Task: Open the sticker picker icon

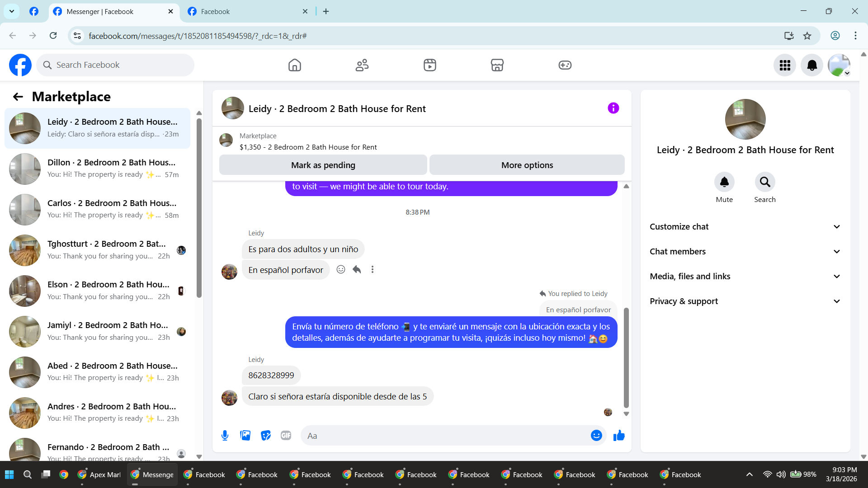Action: pos(266,436)
